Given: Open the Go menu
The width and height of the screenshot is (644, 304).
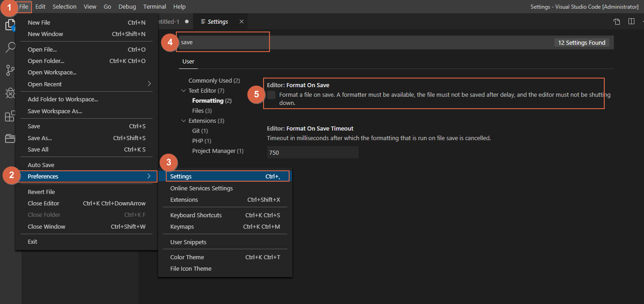Looking at the screenshot, I should (107, 7).
